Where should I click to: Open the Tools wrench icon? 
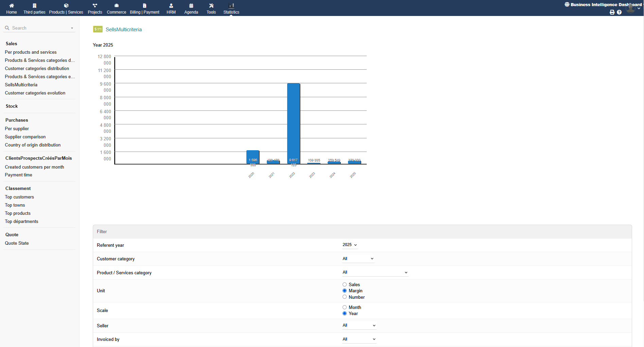pos(211,6)
